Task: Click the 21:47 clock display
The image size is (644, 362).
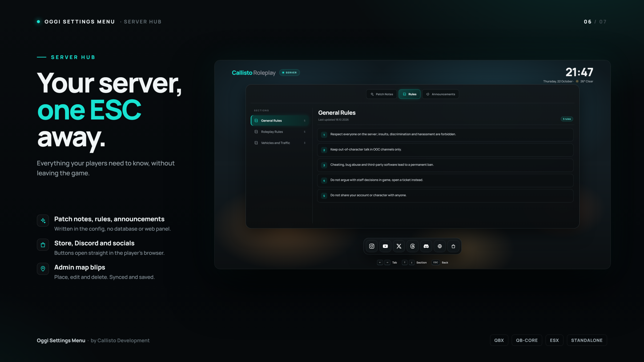Action: [579, 72]
